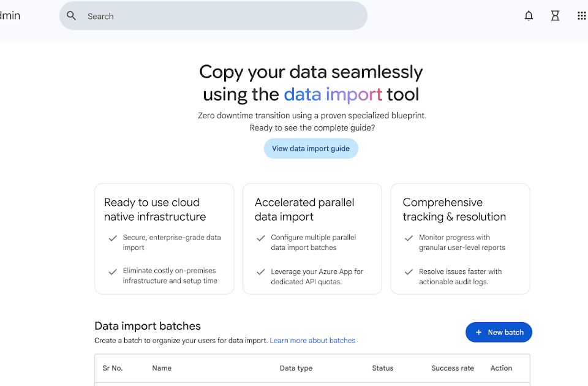The image size is (588, 386).
Task: Focus the Search input field
Action: [x=221, y=17]
